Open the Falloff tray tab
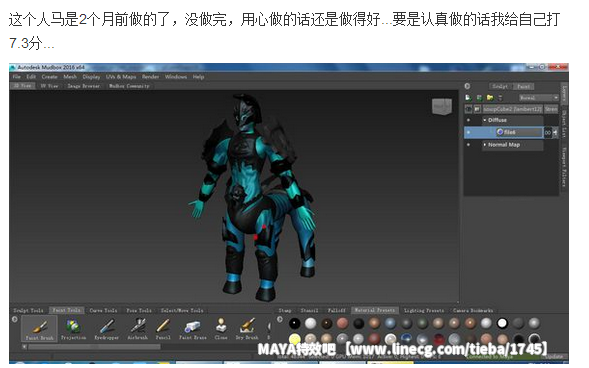589x368 pixels. pos(336,311)
